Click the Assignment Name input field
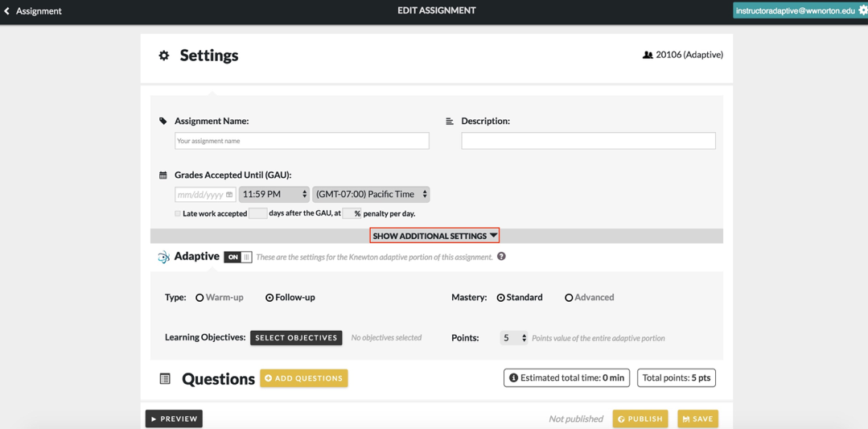The height and width of the screenshot is (429, 868). (x=302, y=141)
